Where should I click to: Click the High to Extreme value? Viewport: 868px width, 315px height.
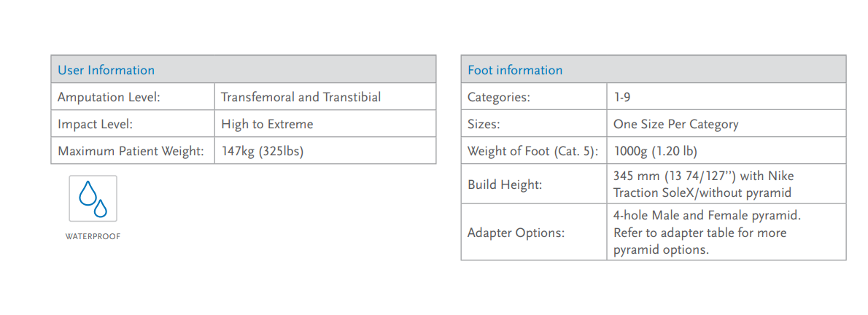coord(267,124)
